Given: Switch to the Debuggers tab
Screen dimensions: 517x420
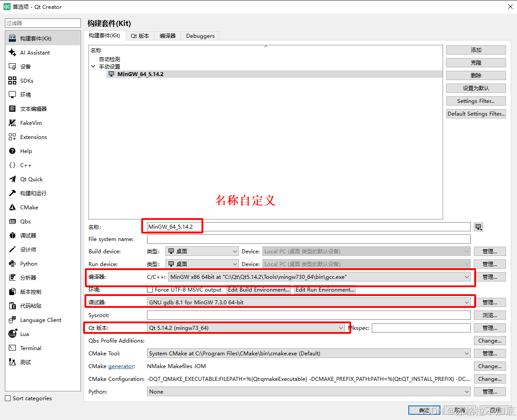Looking at the screenshot, I should coord(200,36).
